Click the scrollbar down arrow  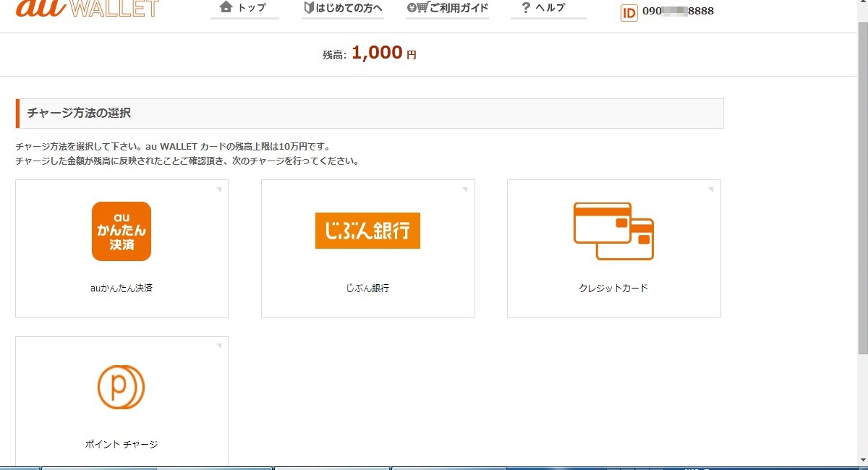point(862,460)
